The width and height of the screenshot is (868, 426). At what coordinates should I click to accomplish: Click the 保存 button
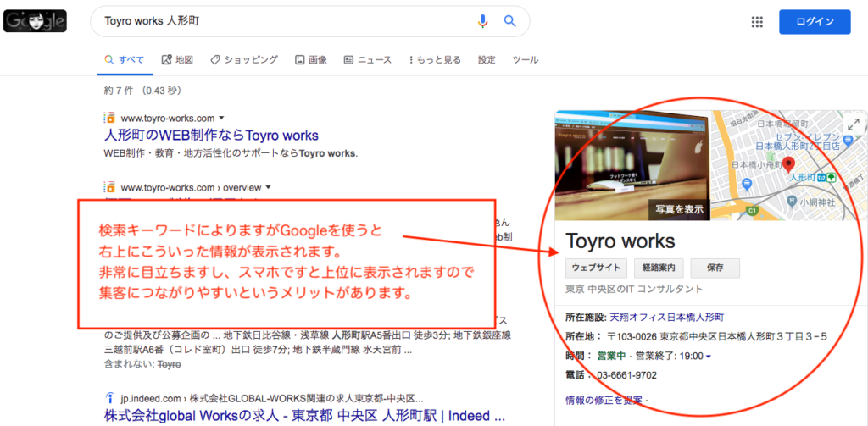click(715, 268)
